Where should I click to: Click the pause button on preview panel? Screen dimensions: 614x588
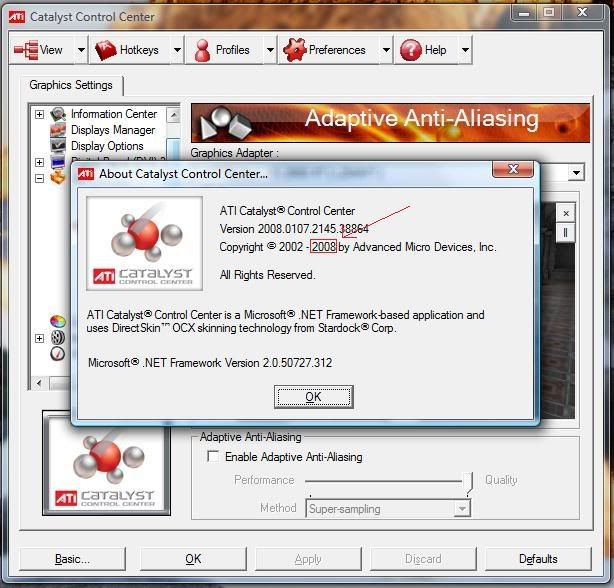pyautogui.click(x=565, y=233)
